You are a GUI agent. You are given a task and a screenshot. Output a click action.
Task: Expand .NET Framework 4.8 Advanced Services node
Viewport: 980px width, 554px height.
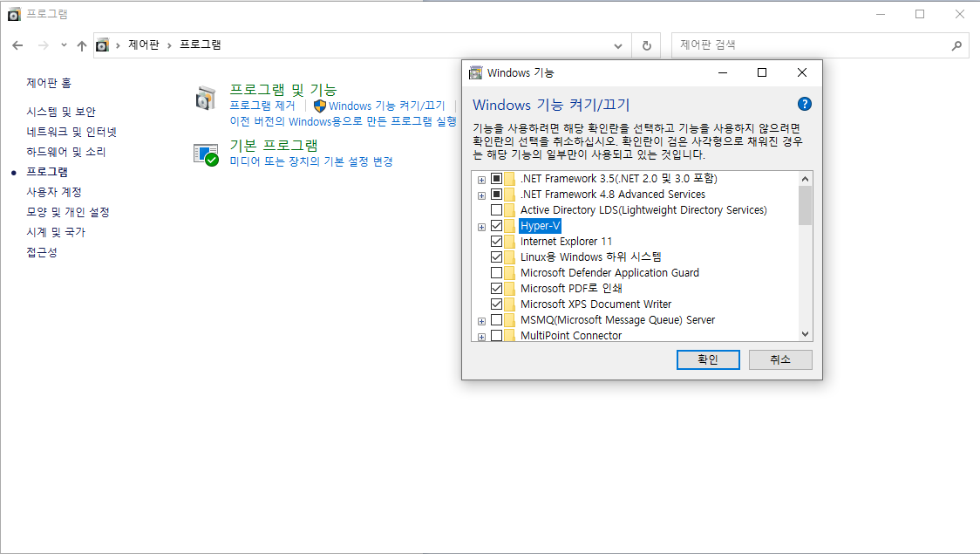481,195
